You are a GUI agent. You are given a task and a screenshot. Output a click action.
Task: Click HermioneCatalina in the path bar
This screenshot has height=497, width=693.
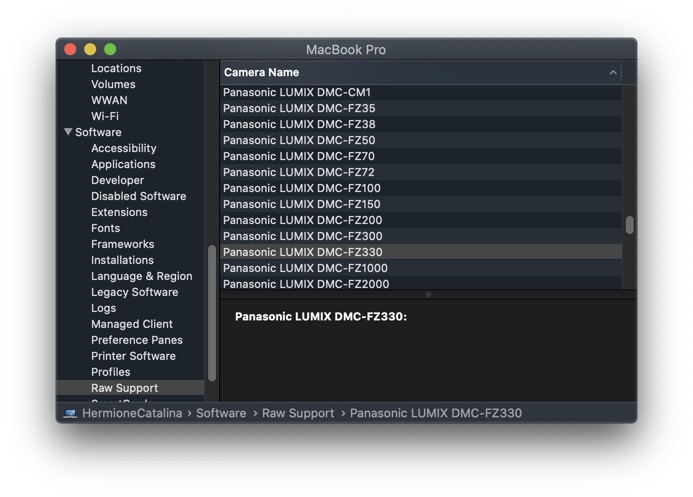click(x=132, y=413)
